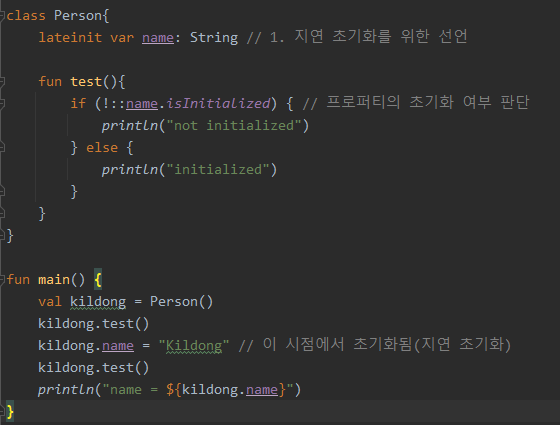
Task: Click the lateinit keyword
Action: tap(70, 38)
